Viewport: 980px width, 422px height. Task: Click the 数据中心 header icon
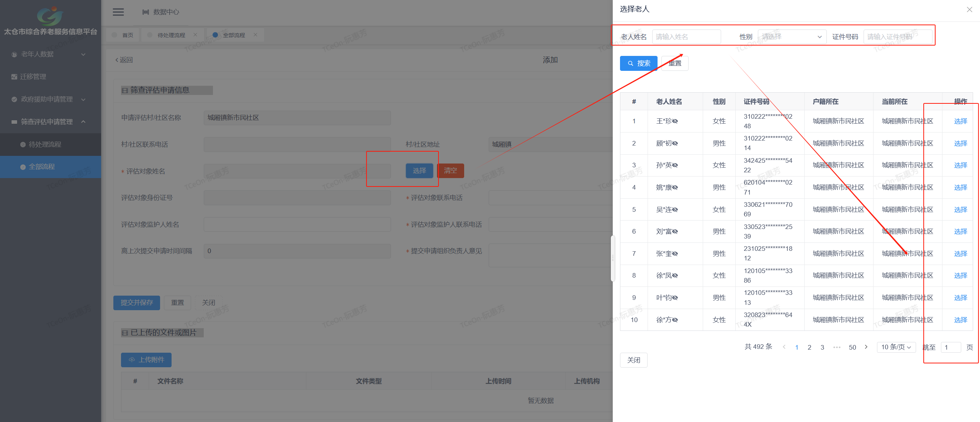(146, 12)
